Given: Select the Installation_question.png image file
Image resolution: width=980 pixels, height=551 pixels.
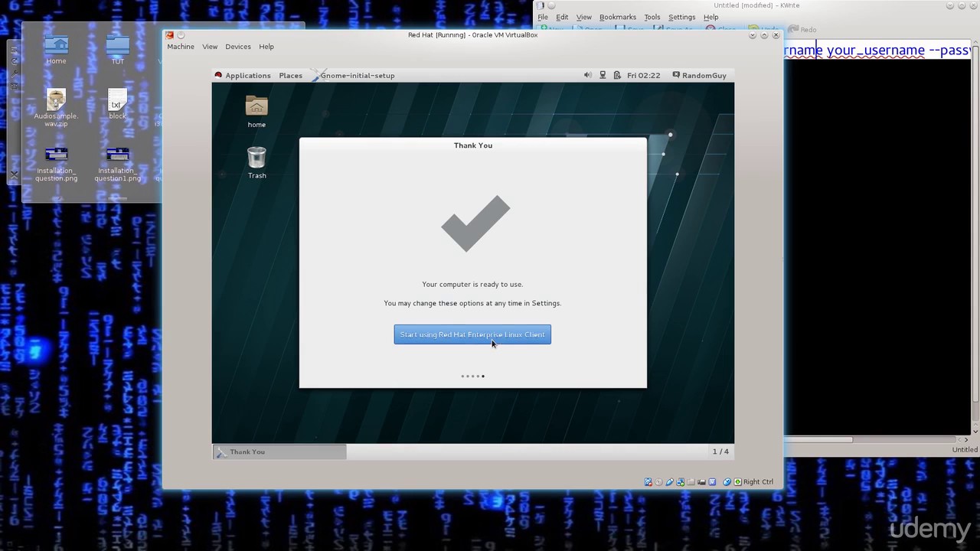Looking at the screenshot, I should pyautogui.click(x=56, y=164).
